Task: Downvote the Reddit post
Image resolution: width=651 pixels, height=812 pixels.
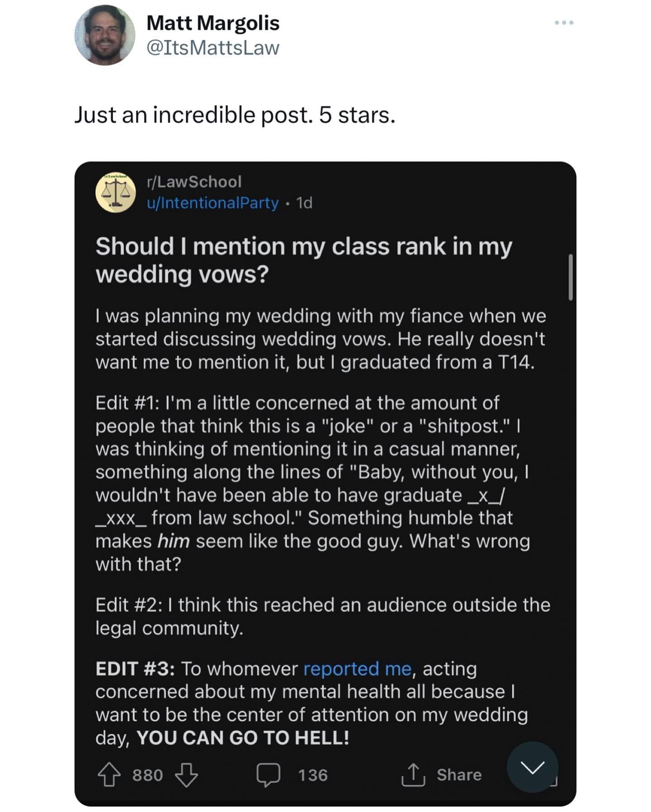Action: coord(186,774)
